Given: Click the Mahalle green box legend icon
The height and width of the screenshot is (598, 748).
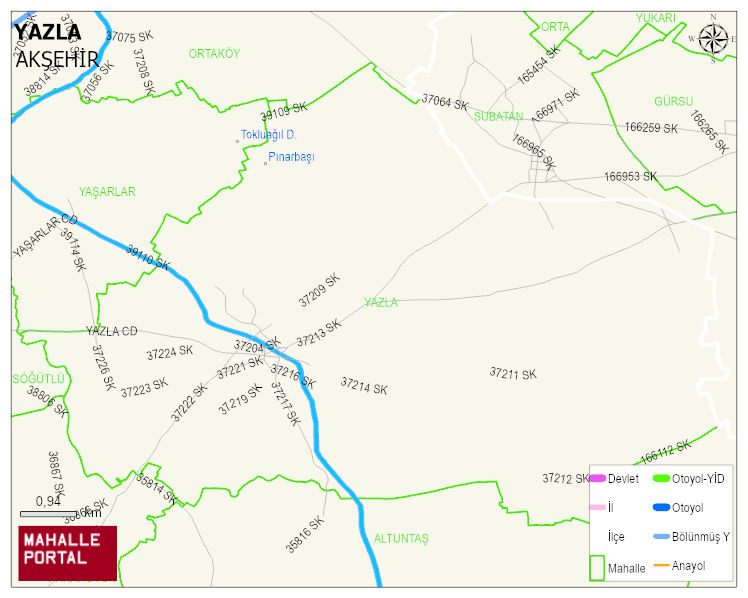Looking at the screenshot, I should 597,567.
